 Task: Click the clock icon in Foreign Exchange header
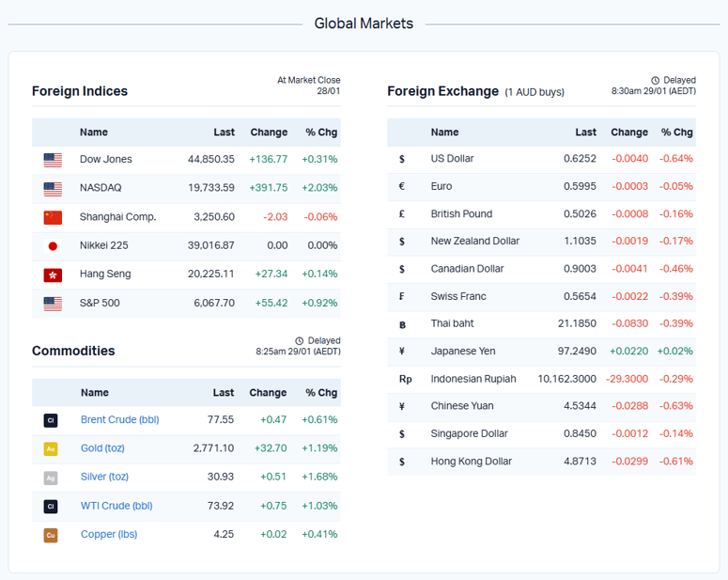tap(655, 81)
